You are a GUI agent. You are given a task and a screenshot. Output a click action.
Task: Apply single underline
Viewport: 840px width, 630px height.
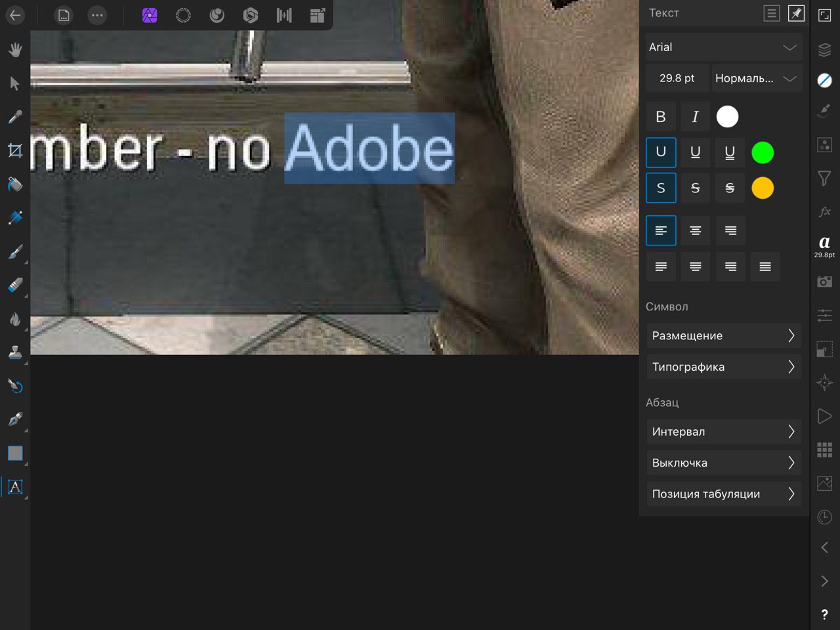coord(696,152)
